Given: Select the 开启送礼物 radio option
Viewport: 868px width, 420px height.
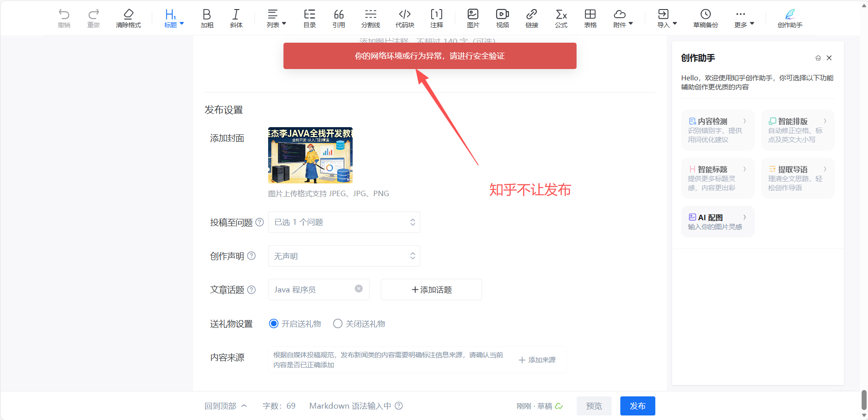Looking at the screenshot, I should coord(274,324).
